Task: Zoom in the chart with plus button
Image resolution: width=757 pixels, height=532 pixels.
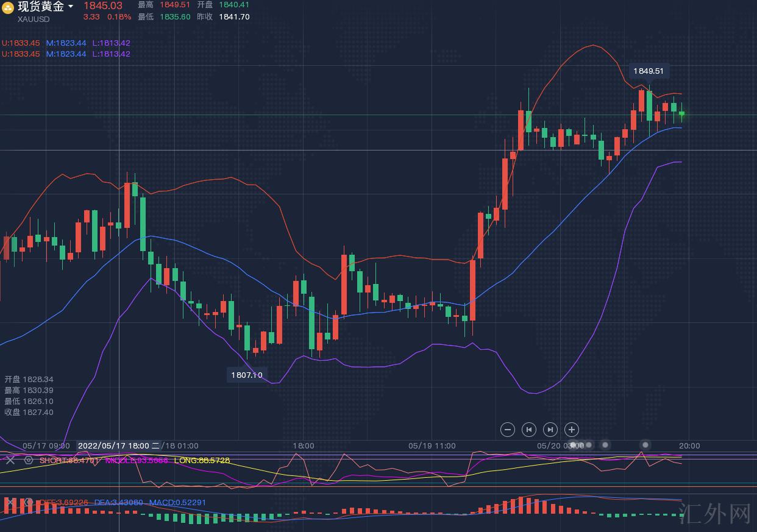Action: click(571, 430)
